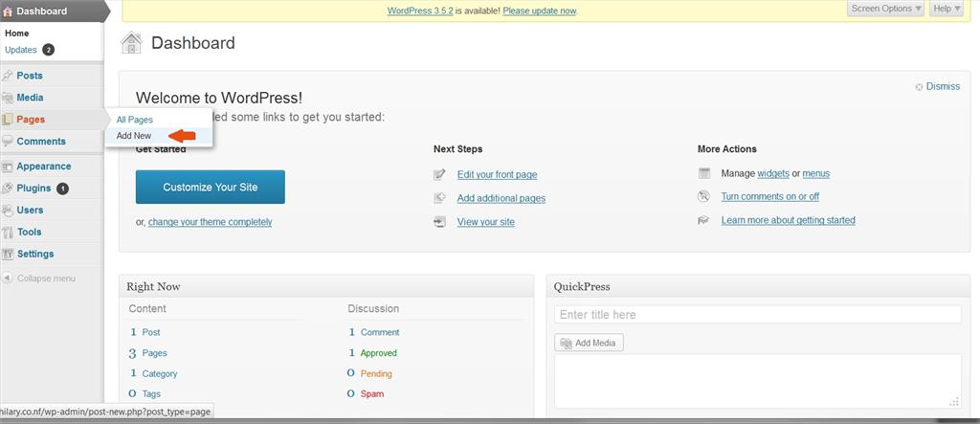Image resolution: width=980 pixels, height=424 pixels.
Task: Click Turn comments on or off link
Action: click(x=770, y=196)
